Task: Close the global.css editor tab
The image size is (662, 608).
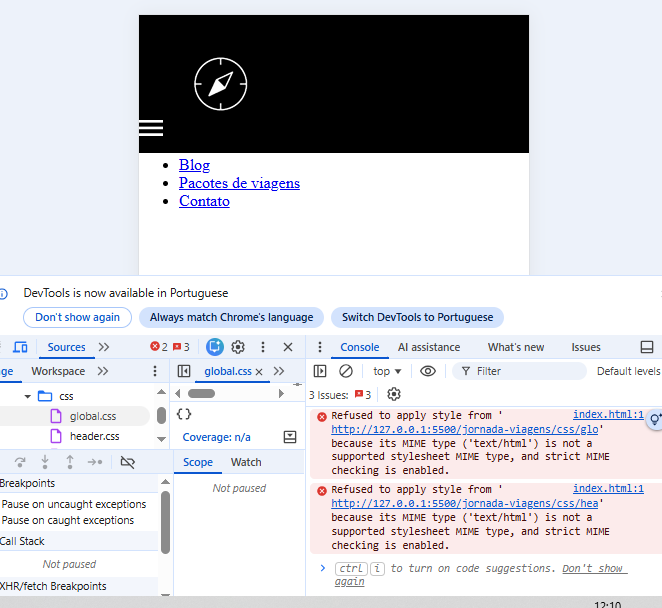Action: click(x=259, y=372)
